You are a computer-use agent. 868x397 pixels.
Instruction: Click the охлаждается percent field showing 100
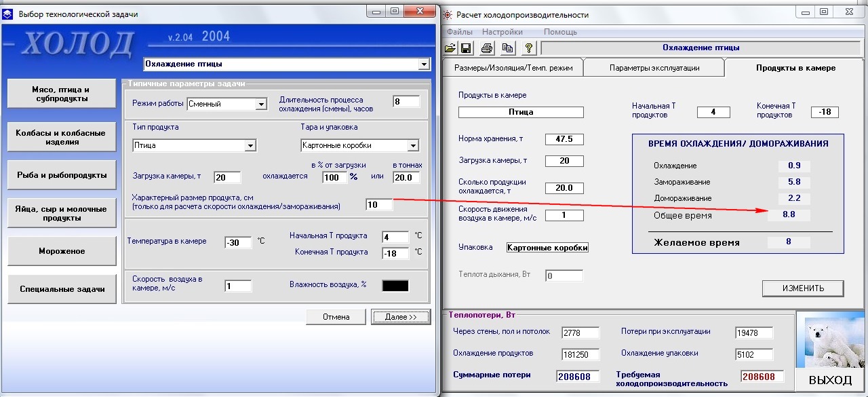pos(334,177)
